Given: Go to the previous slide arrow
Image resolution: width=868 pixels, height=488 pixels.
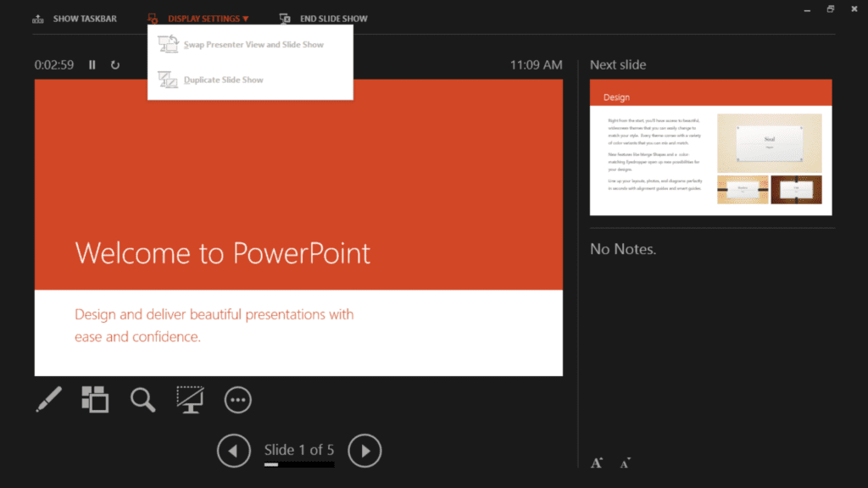Looking at the screenshot, I should click(234, 451).
